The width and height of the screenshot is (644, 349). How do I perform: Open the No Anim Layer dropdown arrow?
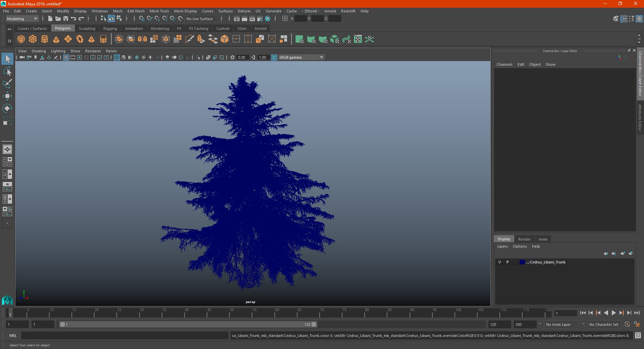pyautogui.click(x=540, y=325)
